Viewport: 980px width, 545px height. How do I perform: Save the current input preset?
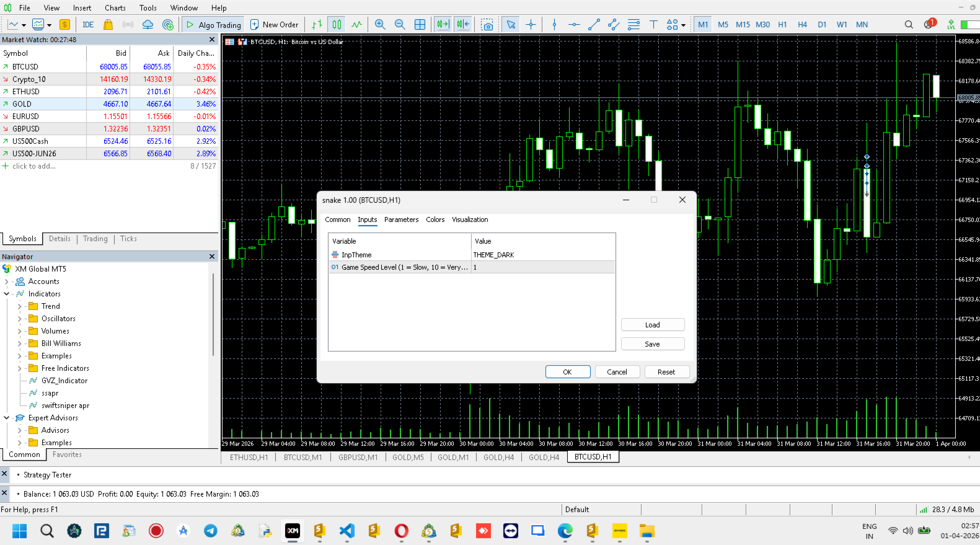coord(653,344)
